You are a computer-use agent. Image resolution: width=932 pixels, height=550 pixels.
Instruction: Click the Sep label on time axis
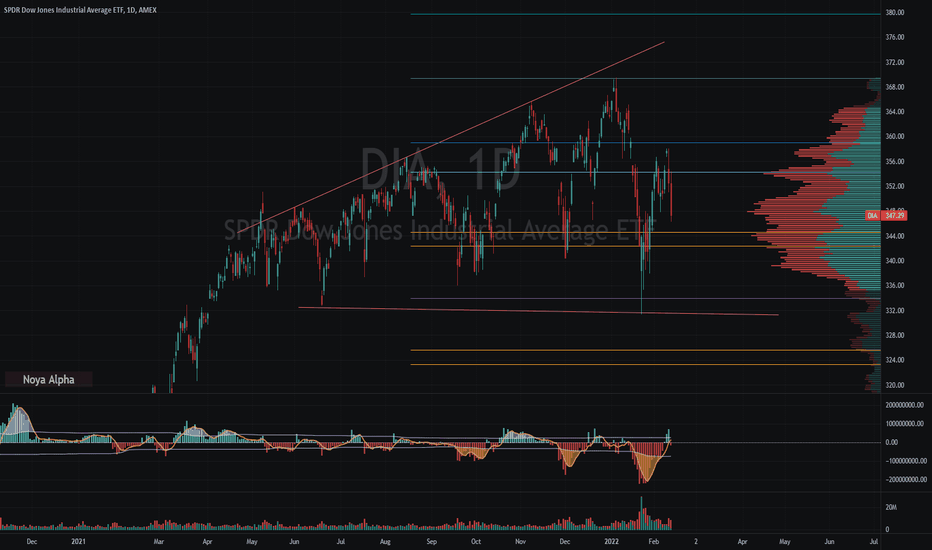click(x=432, y=542)
